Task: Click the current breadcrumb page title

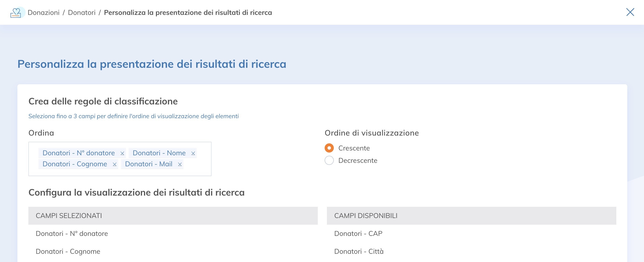Action: 188,12
